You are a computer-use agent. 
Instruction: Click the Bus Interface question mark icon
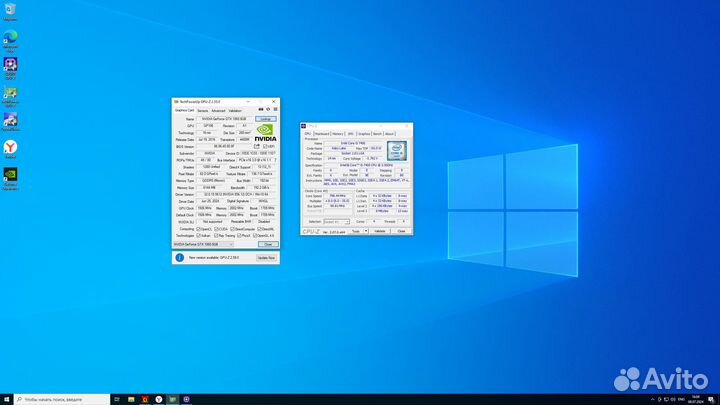[x=276, y=160]
